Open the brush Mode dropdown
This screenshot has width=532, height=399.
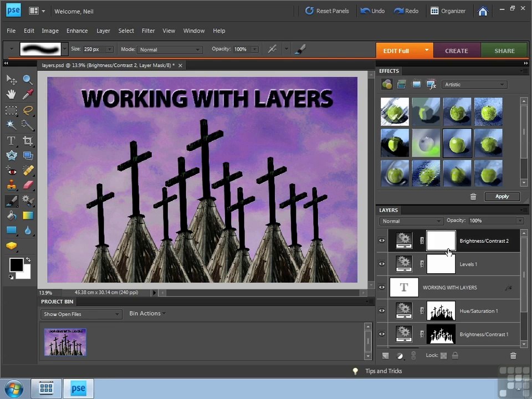coord(170,49)
